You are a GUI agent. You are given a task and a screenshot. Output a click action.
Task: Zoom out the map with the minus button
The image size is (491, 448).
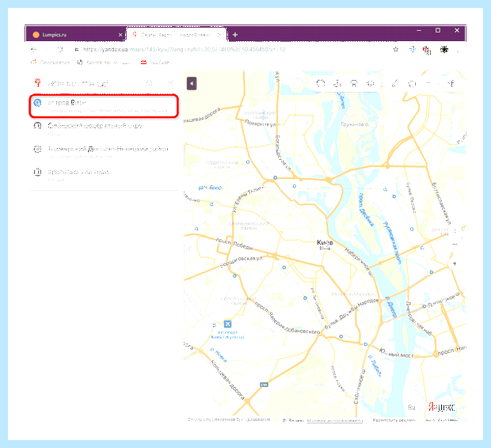point(455,245)
